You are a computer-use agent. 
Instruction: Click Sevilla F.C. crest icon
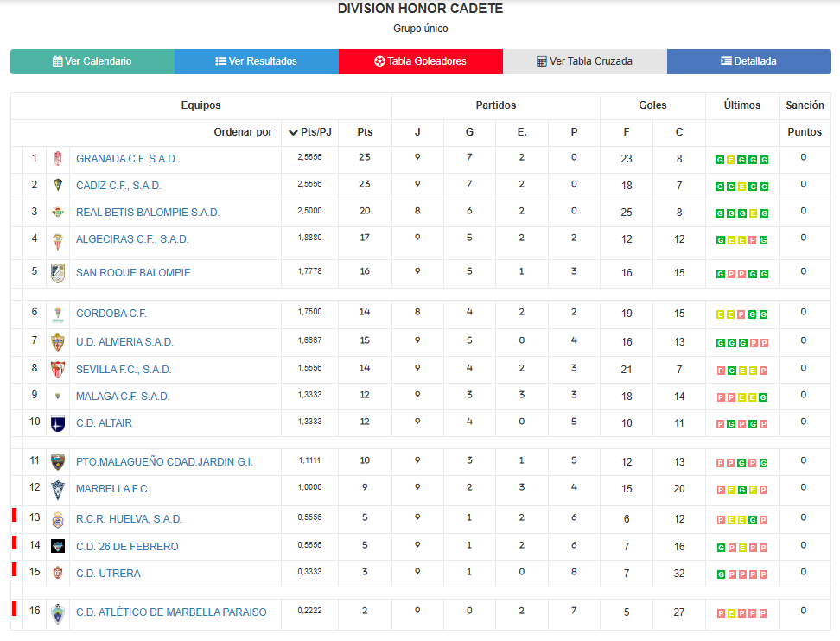(x=58, y=370)
